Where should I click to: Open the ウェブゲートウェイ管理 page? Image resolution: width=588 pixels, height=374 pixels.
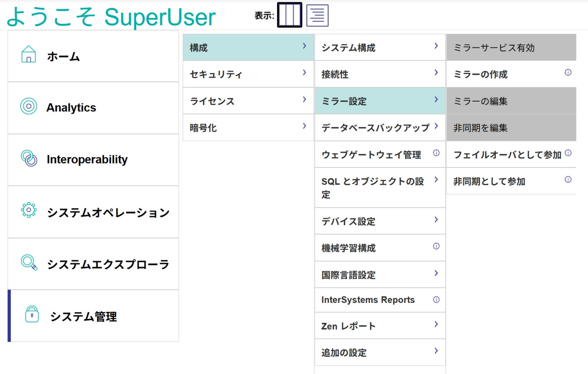pos(371,155)
